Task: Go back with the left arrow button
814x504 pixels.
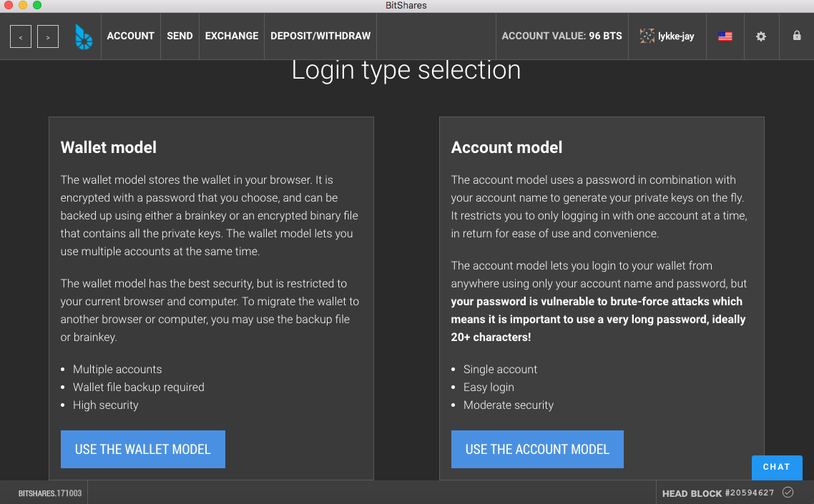Action: tap(21, 36)
